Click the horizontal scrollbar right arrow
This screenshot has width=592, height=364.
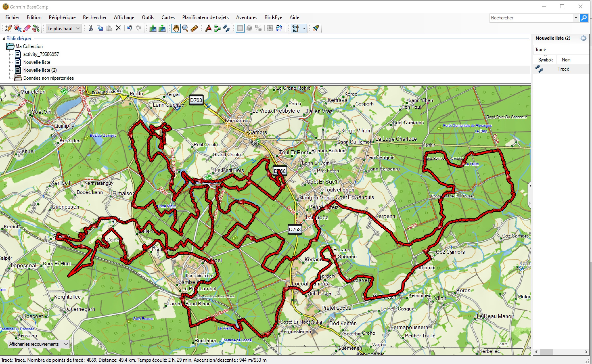tap(586, 352)
